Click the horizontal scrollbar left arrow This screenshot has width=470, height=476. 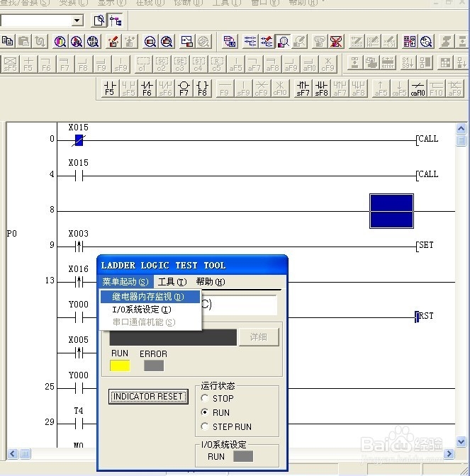[13, 454]
